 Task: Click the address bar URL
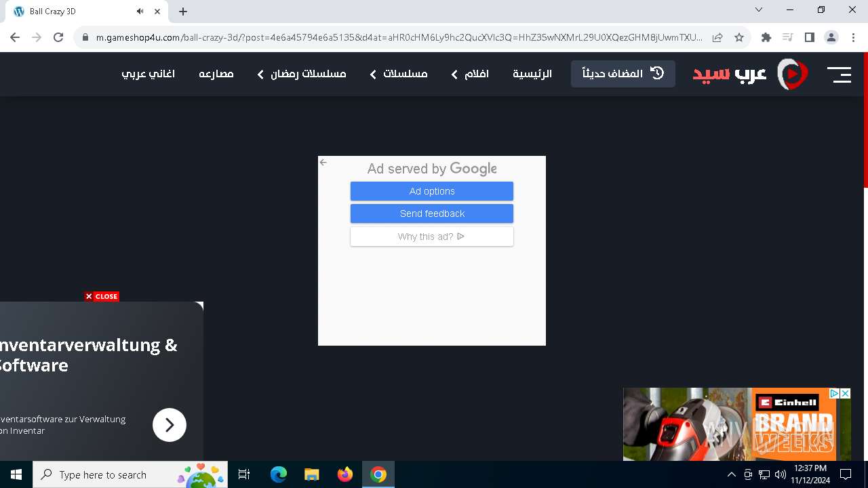click(x=399, y=37)
